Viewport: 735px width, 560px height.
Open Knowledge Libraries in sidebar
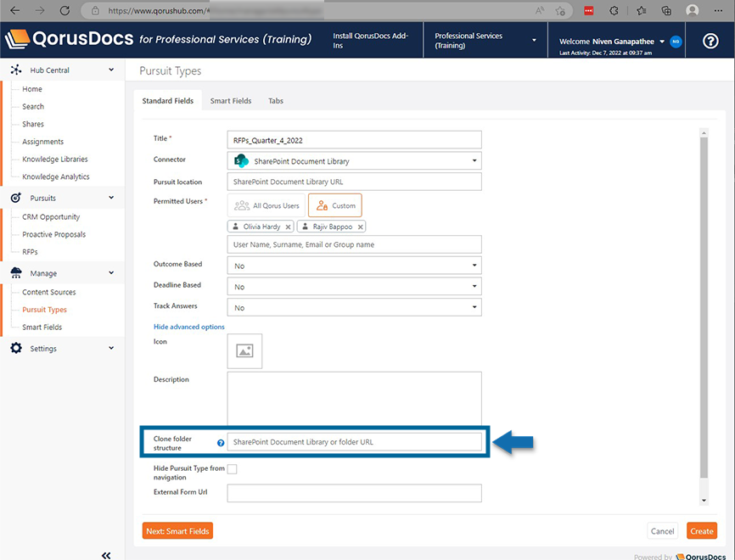coord(55,160)
